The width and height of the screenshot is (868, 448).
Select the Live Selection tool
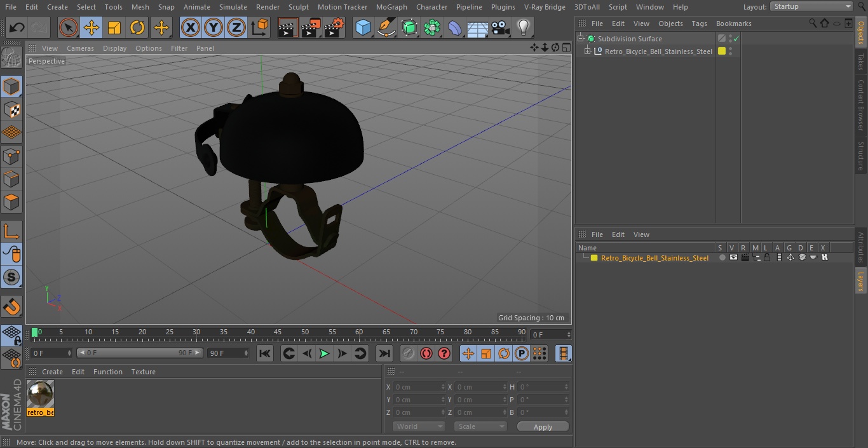[x=68, y=27]
